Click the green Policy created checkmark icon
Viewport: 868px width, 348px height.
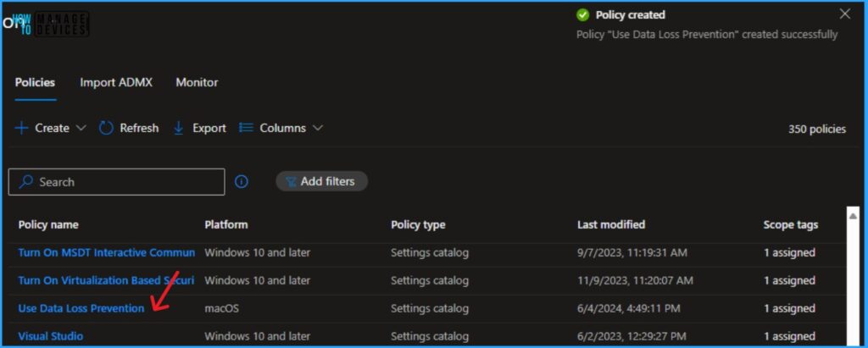coord(582,15)
